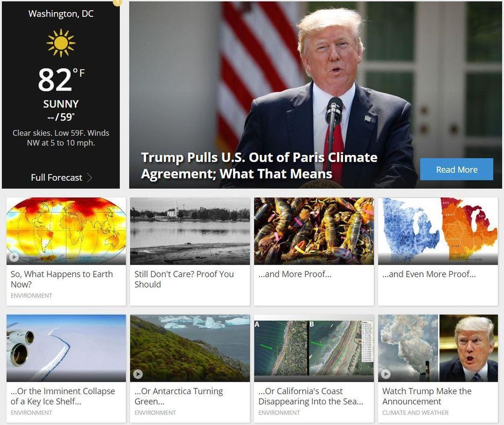Screen dimensions: 504x425
Task: Click the California coast satellite thumbnail
Action: pos(314,348)
